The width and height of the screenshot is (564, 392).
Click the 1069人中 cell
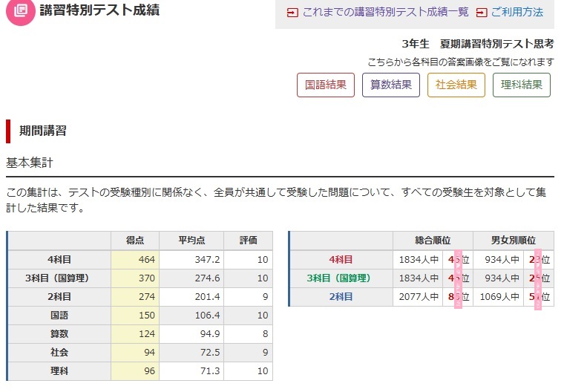coord(499,297)
